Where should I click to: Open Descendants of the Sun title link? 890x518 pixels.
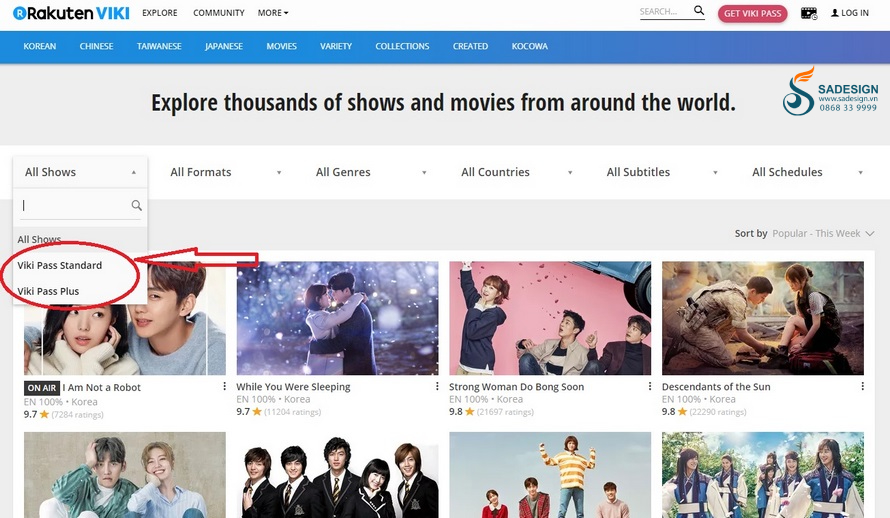716,387
